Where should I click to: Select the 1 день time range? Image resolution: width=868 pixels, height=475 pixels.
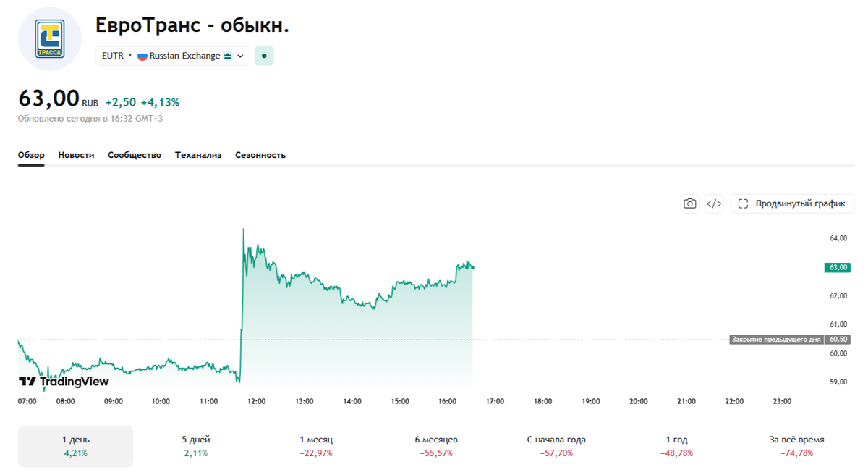76,446
